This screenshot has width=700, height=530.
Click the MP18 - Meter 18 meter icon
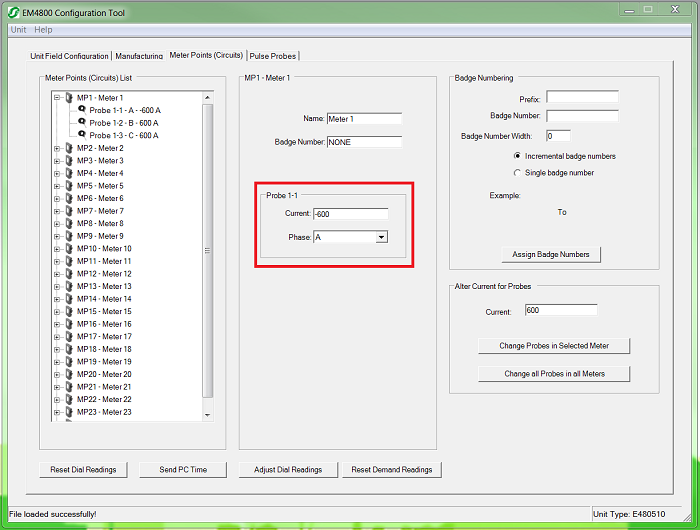[69, 349]
